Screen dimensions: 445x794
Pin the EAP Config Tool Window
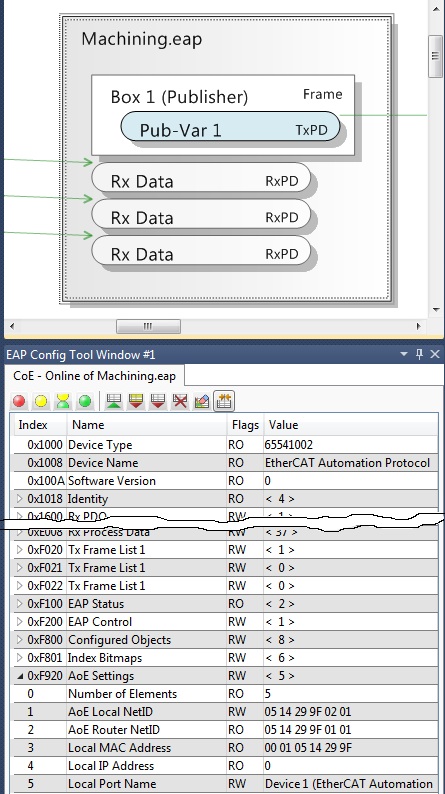(419, 354)
